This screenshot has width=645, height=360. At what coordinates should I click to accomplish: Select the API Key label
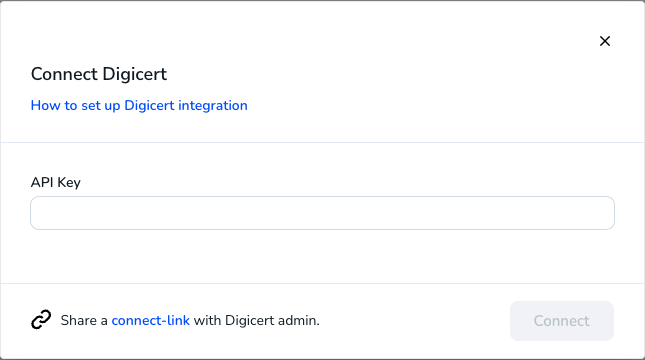(x=56, y=182)
